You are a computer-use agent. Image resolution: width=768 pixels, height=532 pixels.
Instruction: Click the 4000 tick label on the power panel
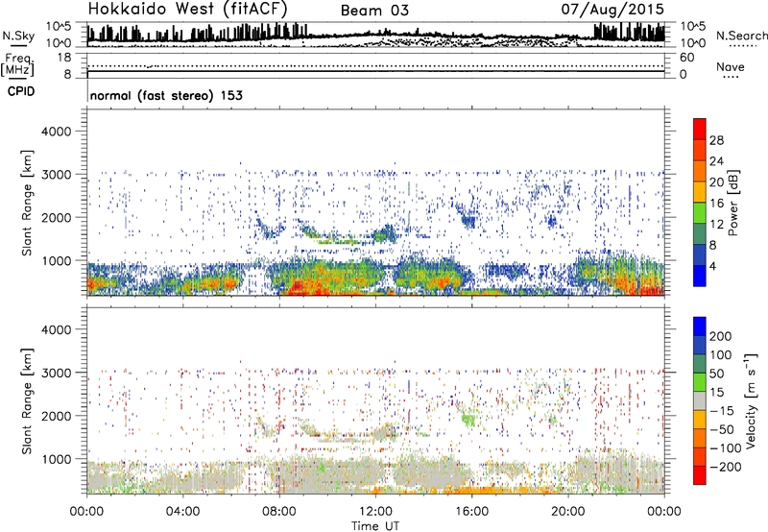pos(56,132)
